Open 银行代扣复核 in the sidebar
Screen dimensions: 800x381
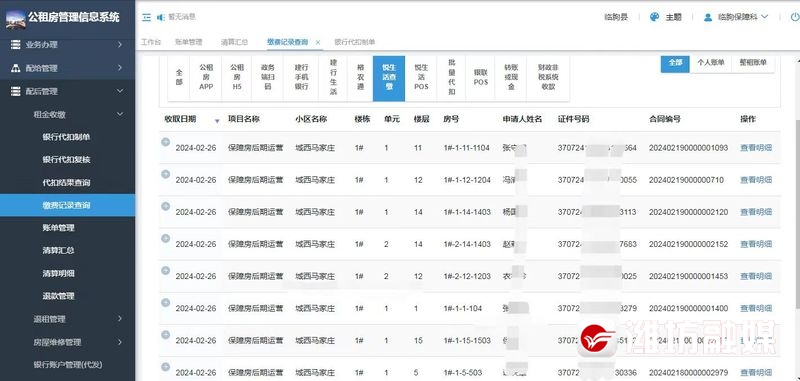(67, 160)
